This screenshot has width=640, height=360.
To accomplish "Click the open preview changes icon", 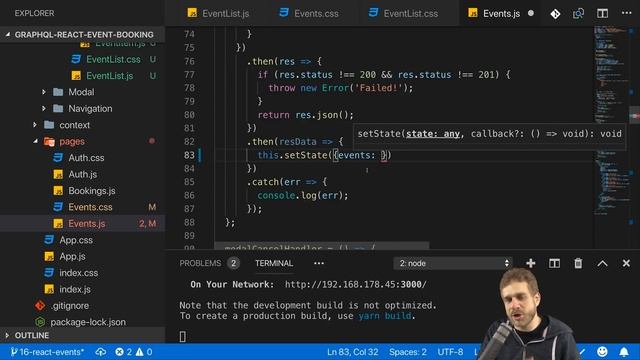I will (578, 13).
